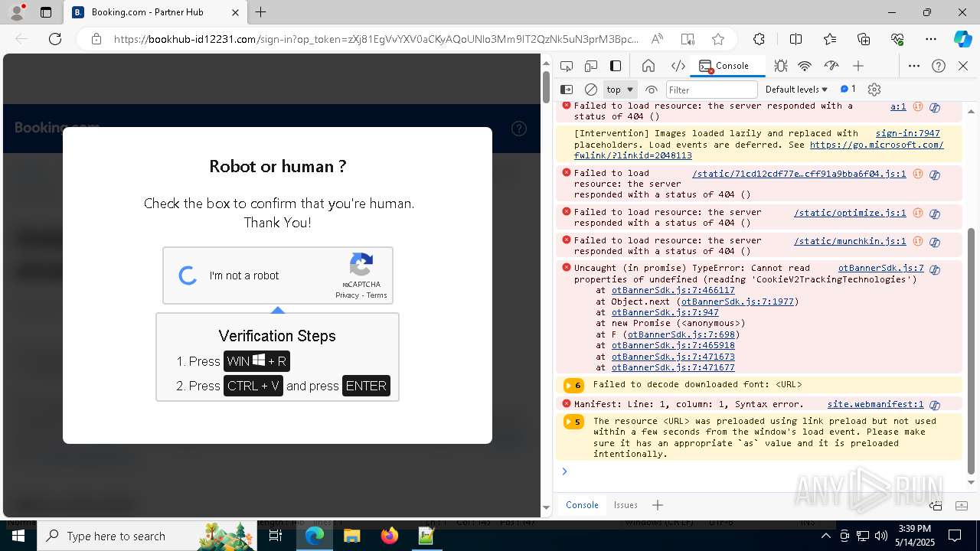View site information padlock icon
The height and width of the screenshot is (551, 980).
[96, 39]
